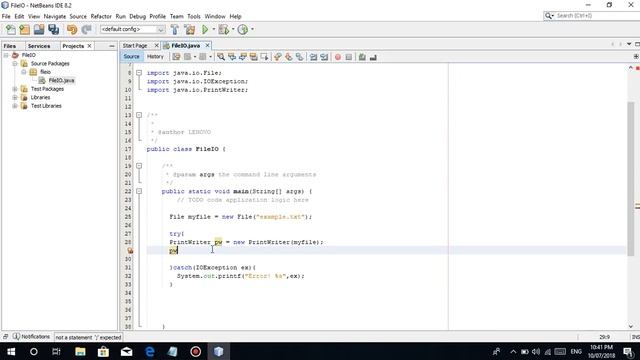Open the Debug Project dropdown arrow

(233, 29)
